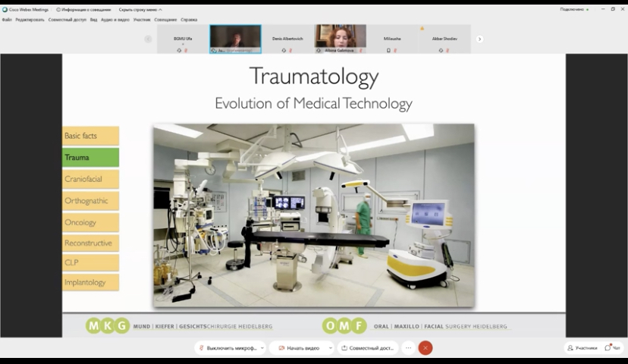Open the Audio and Video menu

[115, 20]
